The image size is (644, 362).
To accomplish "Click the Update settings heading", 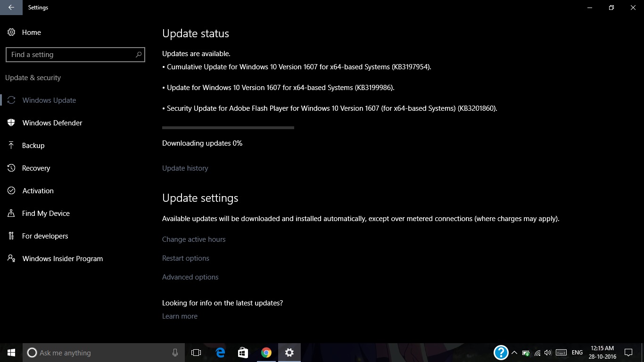I will coord(200,198).
